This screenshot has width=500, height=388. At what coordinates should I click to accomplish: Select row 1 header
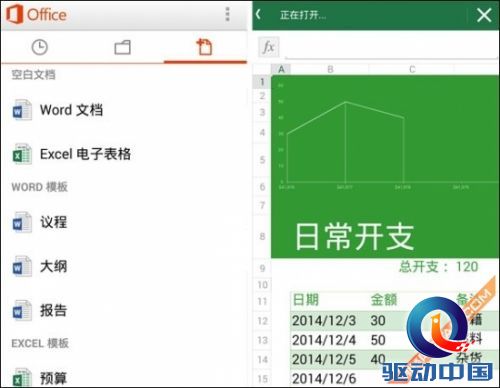[x=262, y=82]
